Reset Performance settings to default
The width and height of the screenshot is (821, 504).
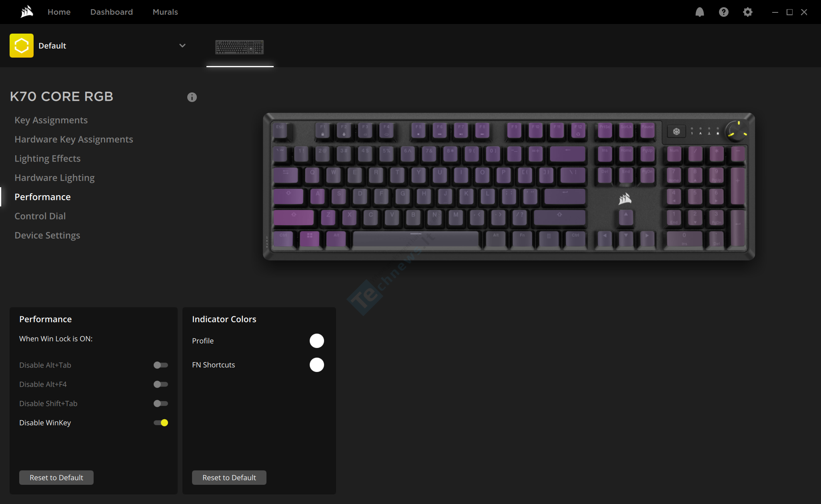coord(56,478)
